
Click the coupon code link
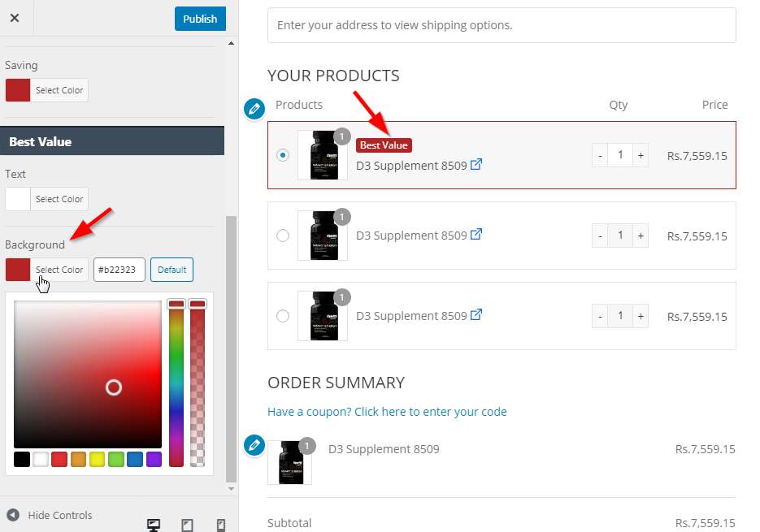[387, 412]
